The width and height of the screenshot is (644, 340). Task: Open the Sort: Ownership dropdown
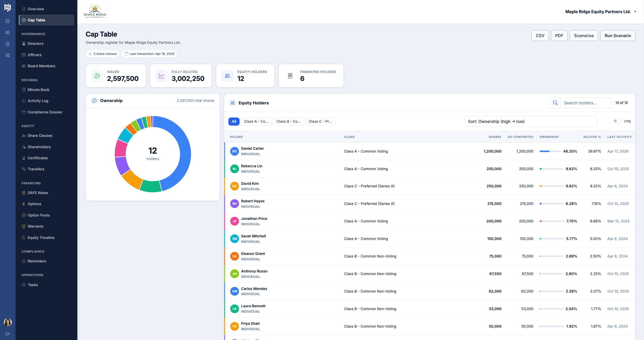[530, 121]
